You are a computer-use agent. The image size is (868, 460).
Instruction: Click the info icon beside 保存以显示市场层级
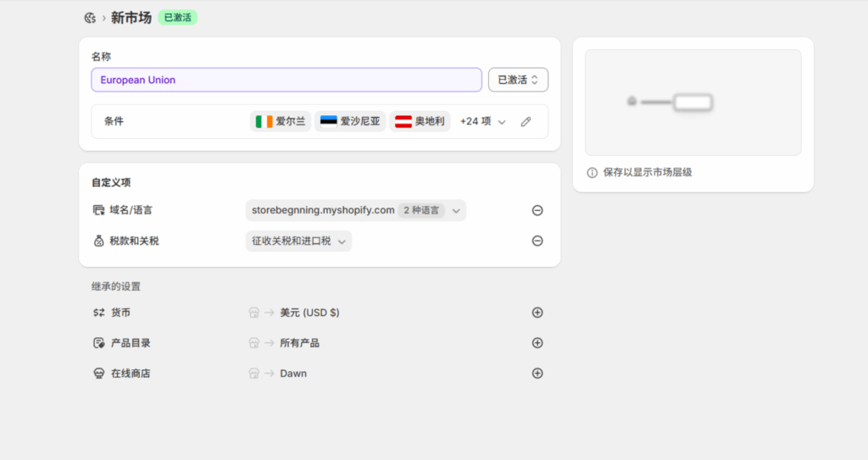pyautogui.click(x=593, y=173)
